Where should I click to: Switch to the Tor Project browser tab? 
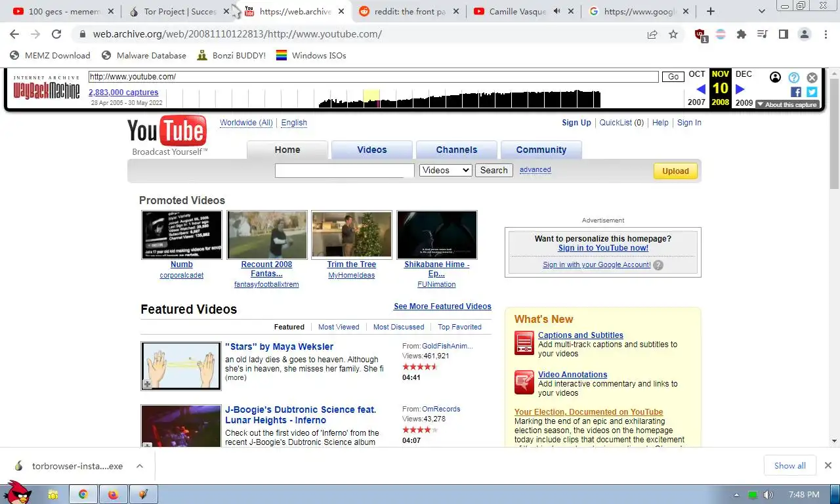(178, 11)
